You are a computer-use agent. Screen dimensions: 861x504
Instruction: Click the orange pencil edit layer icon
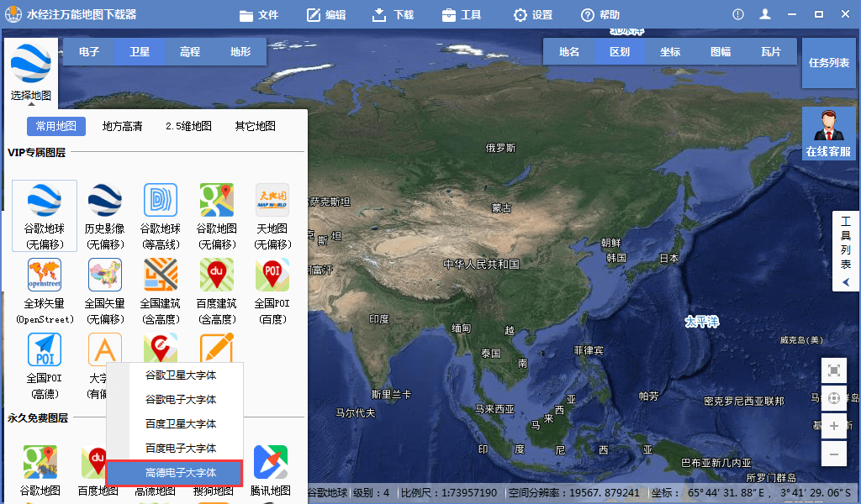point(217,348)
